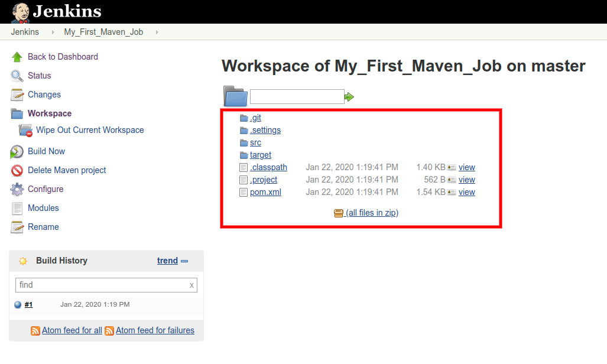Open the target folder link
Screen dimensions: 607x364
point(261,155)
